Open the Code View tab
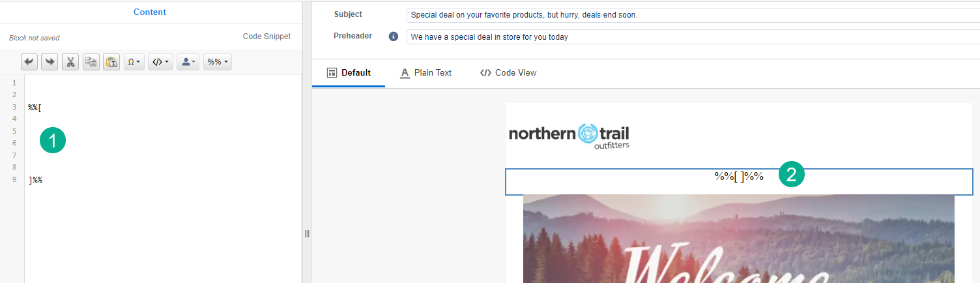 [x=508, y=73]
